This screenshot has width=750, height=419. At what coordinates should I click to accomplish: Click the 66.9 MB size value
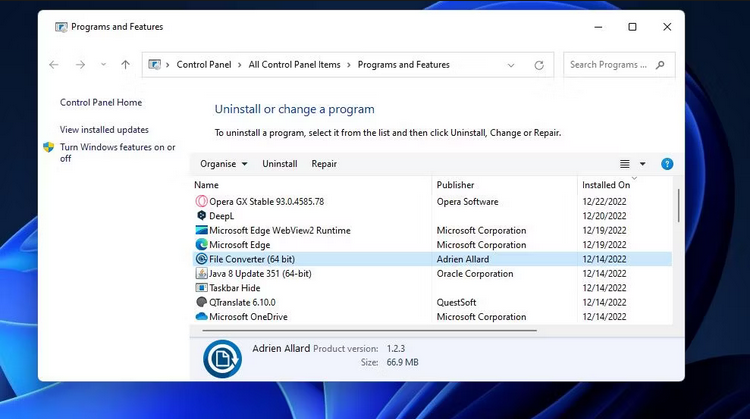pyautogui.click(x=402, y=362)
